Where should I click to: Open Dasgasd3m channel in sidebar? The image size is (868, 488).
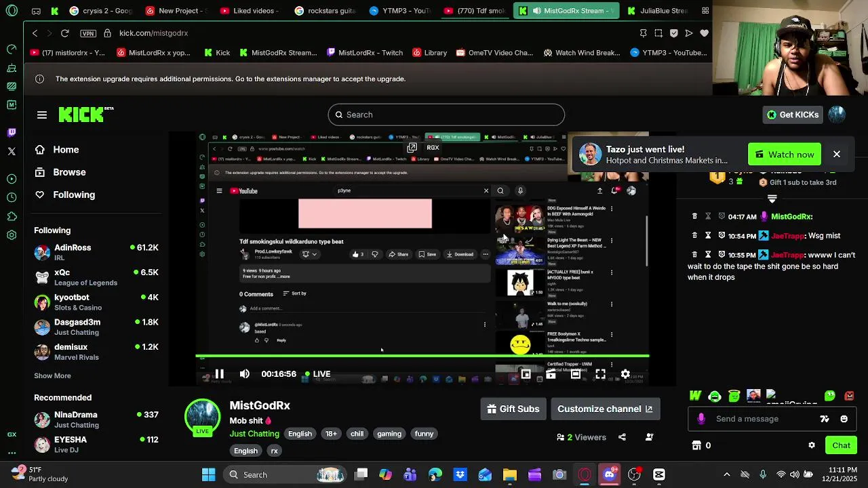[x=96, y=327]
